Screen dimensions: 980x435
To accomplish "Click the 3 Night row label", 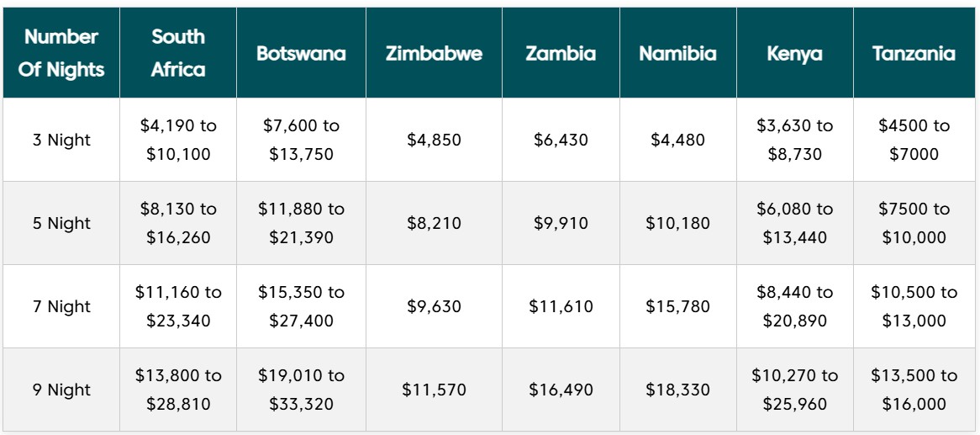I will coord(61,140).
